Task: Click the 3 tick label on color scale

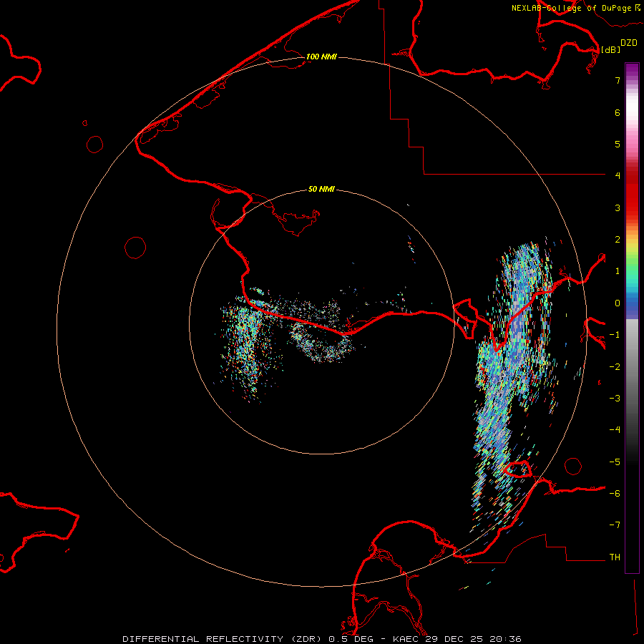Action: tap(618, 208)
